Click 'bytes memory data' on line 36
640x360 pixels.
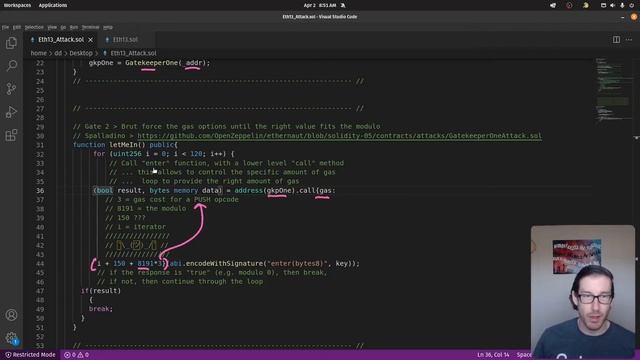click(x=185, y=191)
